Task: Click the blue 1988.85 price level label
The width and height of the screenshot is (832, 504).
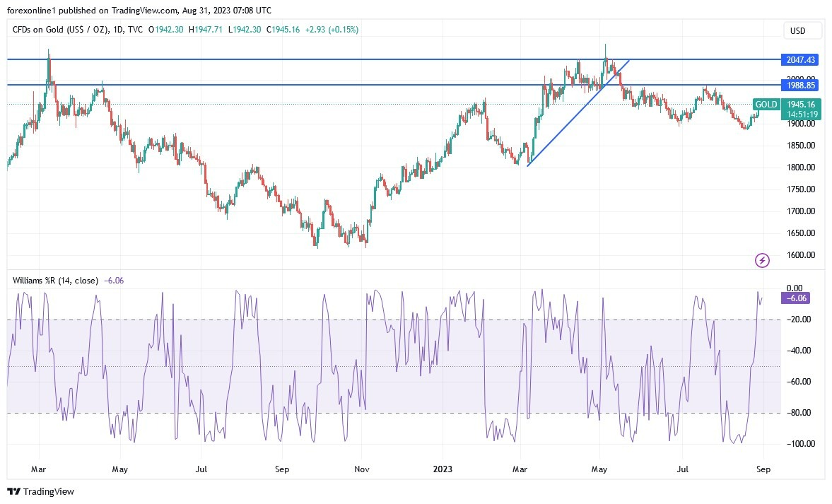Action: 799,85
